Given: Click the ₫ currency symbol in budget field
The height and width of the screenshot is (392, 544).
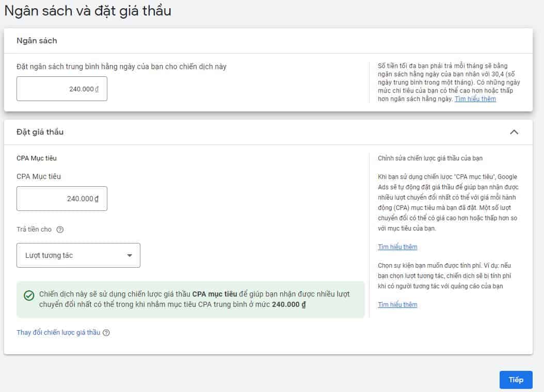Looking at the screenshot, I should tap(97, 89).
